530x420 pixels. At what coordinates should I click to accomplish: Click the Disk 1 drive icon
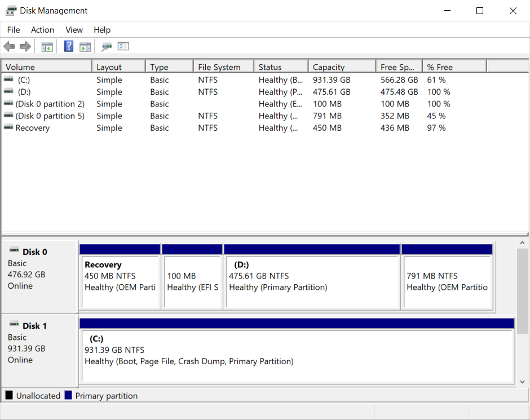tap(14, 324)
